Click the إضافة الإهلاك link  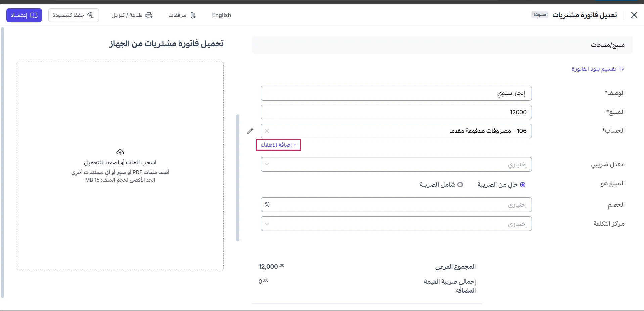pyautogui.click(x=278, y=145)
